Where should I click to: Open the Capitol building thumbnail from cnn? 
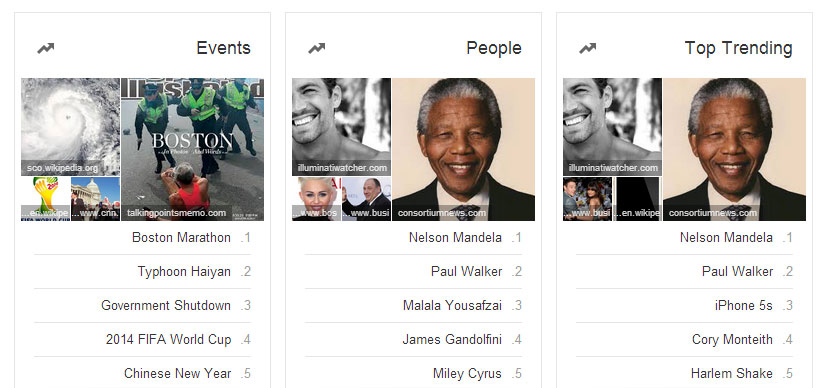point(95,199)
